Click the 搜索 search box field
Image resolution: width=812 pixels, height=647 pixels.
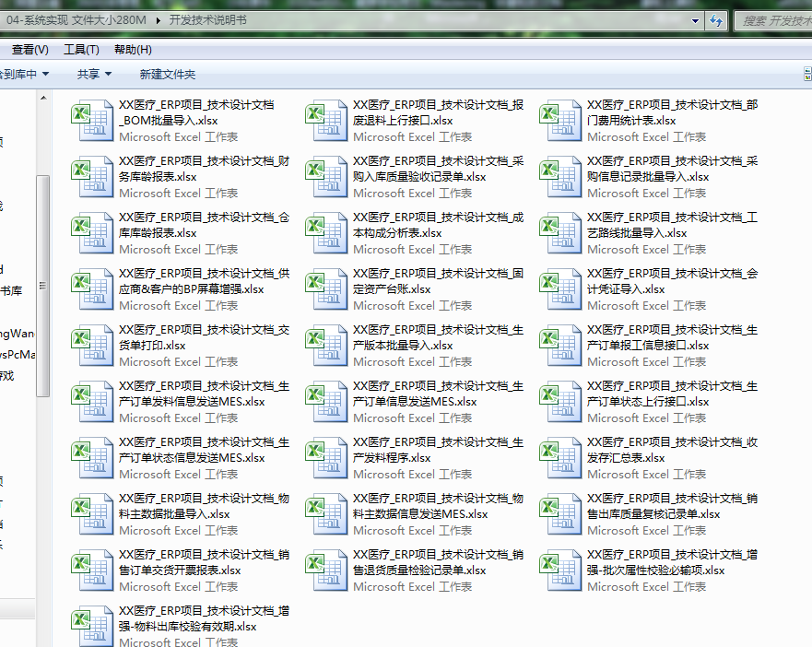(774, 20)
